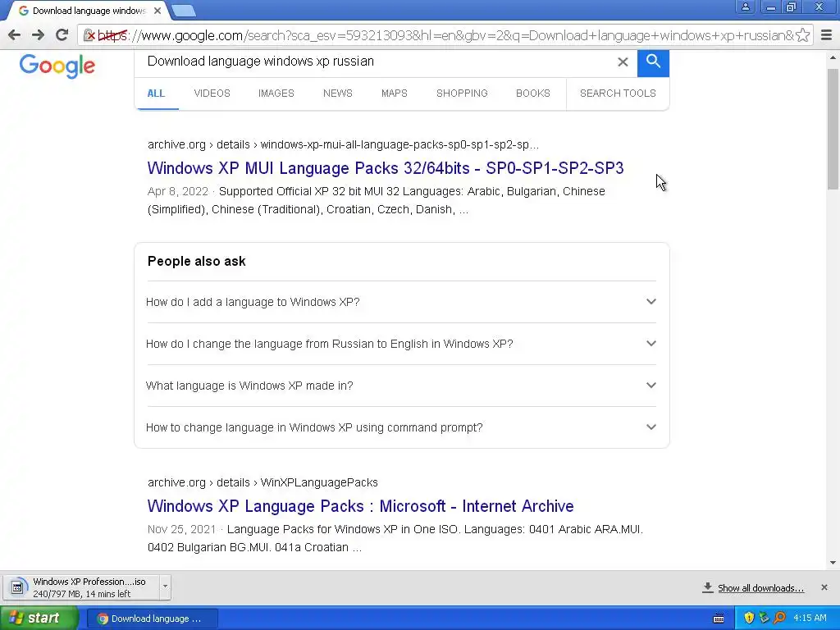
Task: Close the Download language tab
Action: (x=157, y=11)
